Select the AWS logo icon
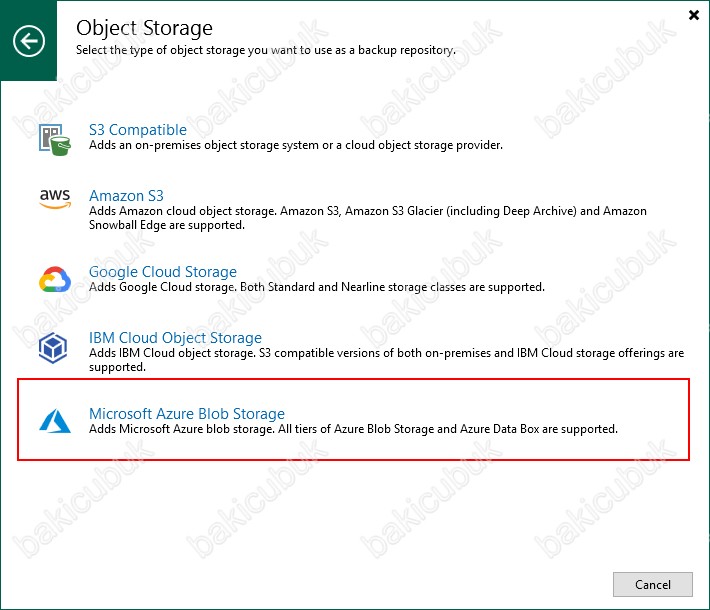 [55, 199]
